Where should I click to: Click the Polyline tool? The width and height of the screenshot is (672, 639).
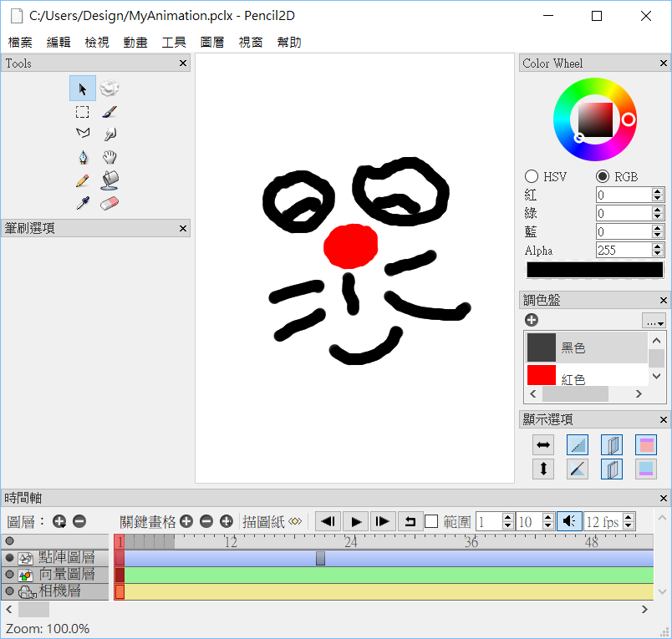coord(82,134)
